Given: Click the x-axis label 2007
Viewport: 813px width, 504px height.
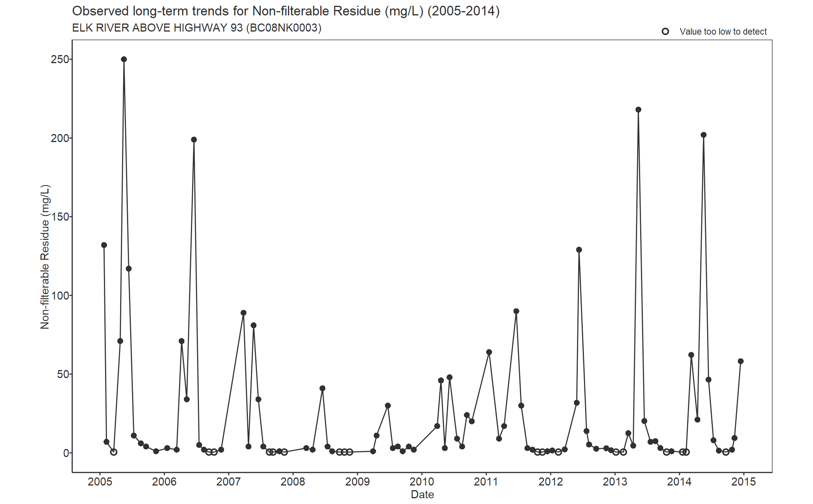Looking at the screenshot, I should (229, 482).
